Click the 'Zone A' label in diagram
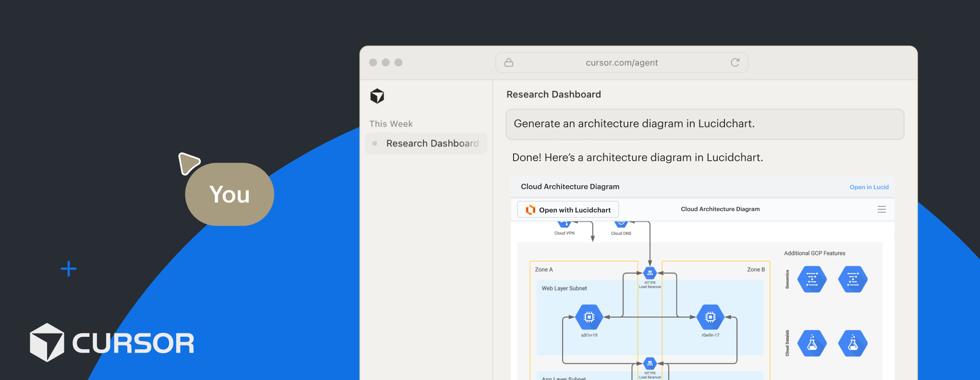The image size is (980, 380). click(x=544, y=270)
